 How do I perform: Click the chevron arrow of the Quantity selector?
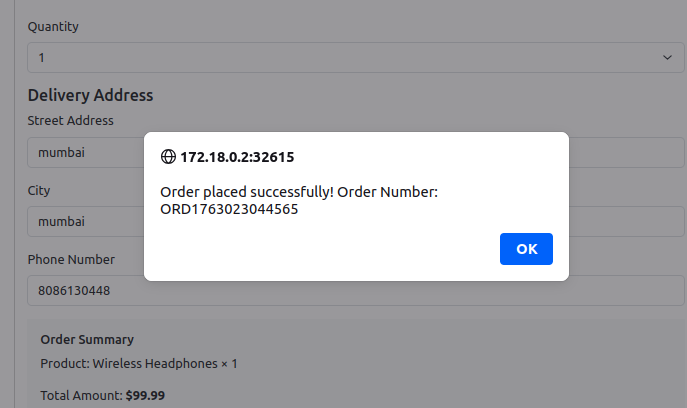(667, 58)
